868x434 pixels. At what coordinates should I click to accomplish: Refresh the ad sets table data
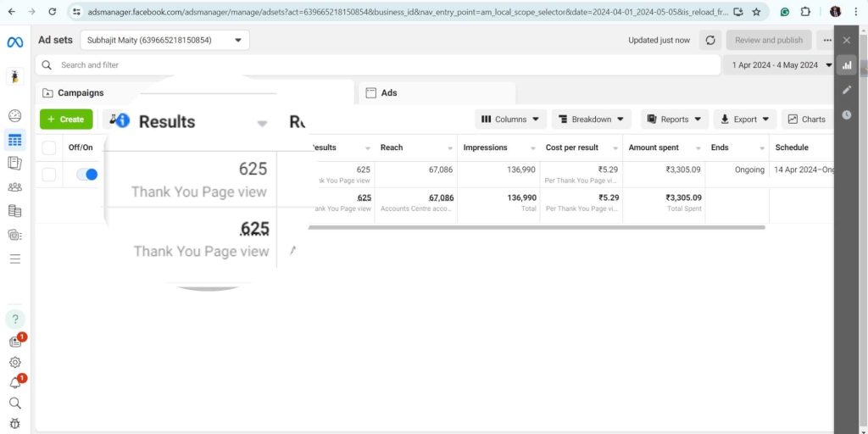pos(710,40)
